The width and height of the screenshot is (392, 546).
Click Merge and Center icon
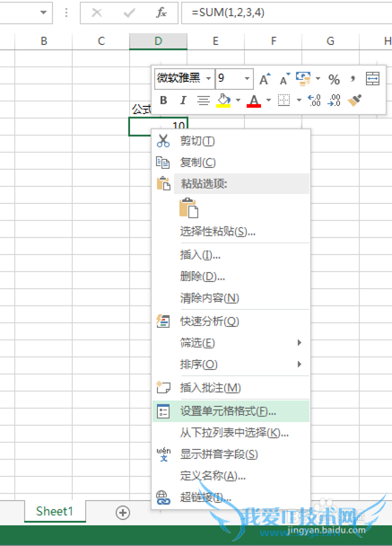tap(372, 79)
